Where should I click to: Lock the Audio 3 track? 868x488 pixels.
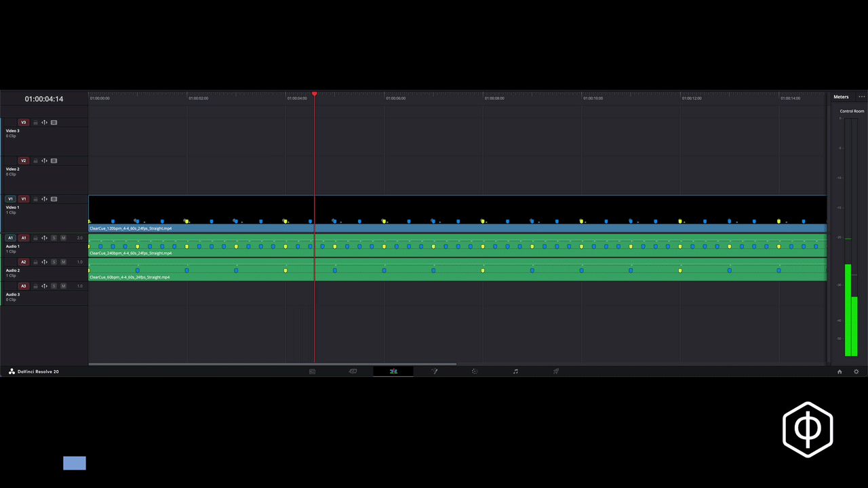pyautogui.click(x=35, y=286)
